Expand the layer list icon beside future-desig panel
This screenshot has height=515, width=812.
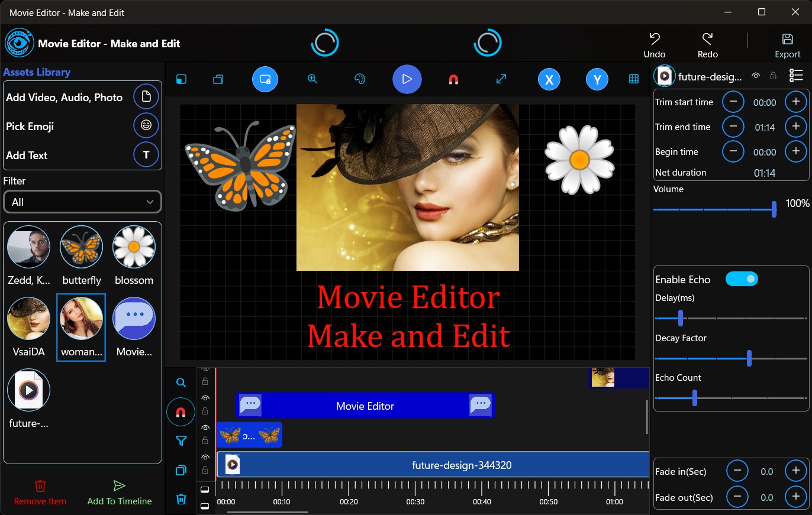point(796,75)
